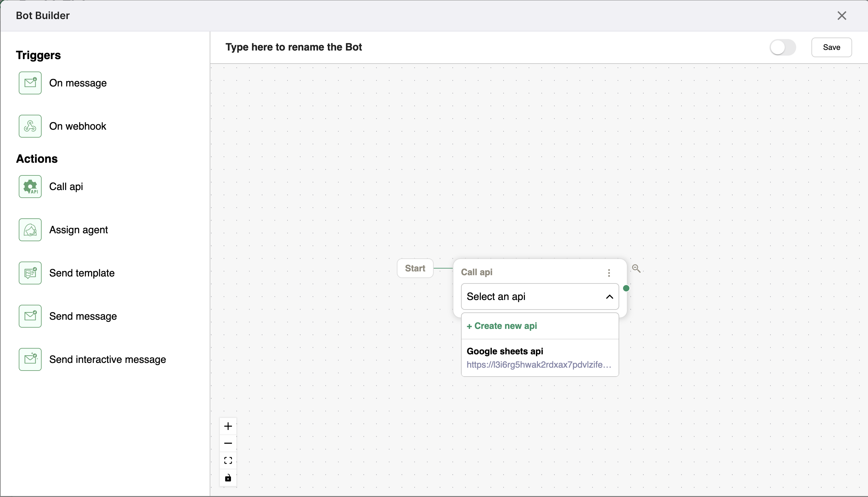Enable the bot activation toggle near Save
This screenshot has width=868, height=497.
783,47
